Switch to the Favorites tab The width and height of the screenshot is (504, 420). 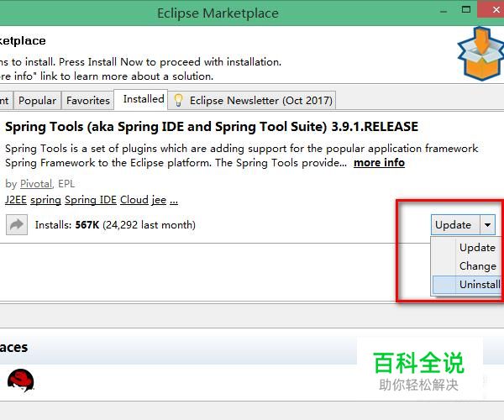tap(88, 101)
